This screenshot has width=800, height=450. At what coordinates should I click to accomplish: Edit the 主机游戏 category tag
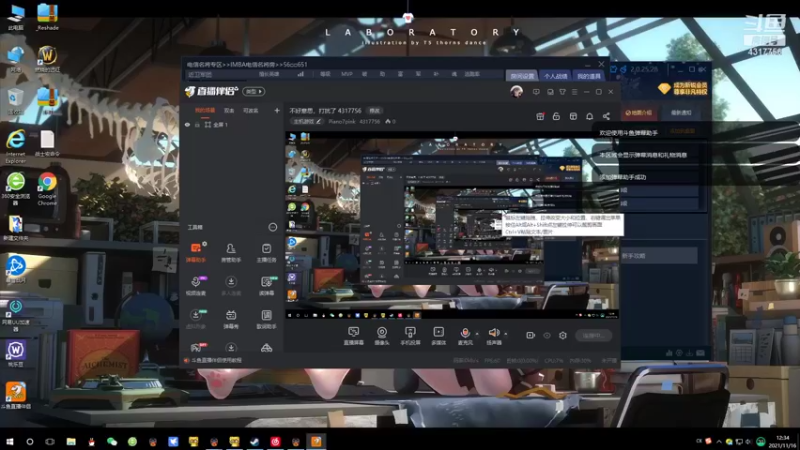tap(307, 121)
